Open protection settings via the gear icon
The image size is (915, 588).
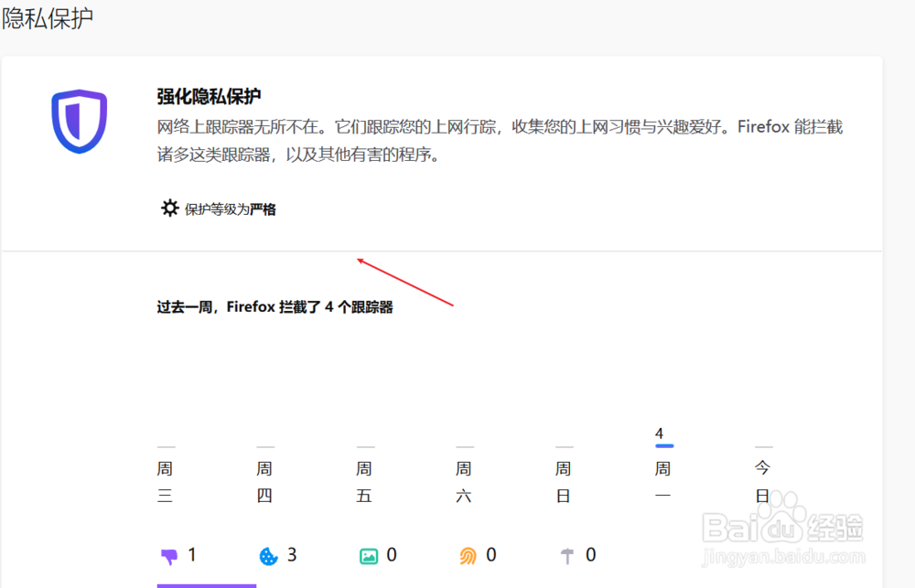click(170, 208)
